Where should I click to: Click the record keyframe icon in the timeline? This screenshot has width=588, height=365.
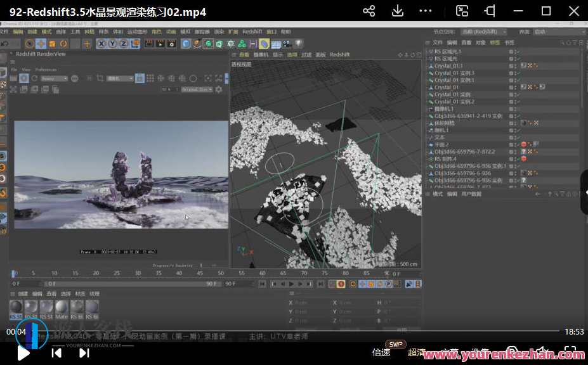tap(341, 284)
